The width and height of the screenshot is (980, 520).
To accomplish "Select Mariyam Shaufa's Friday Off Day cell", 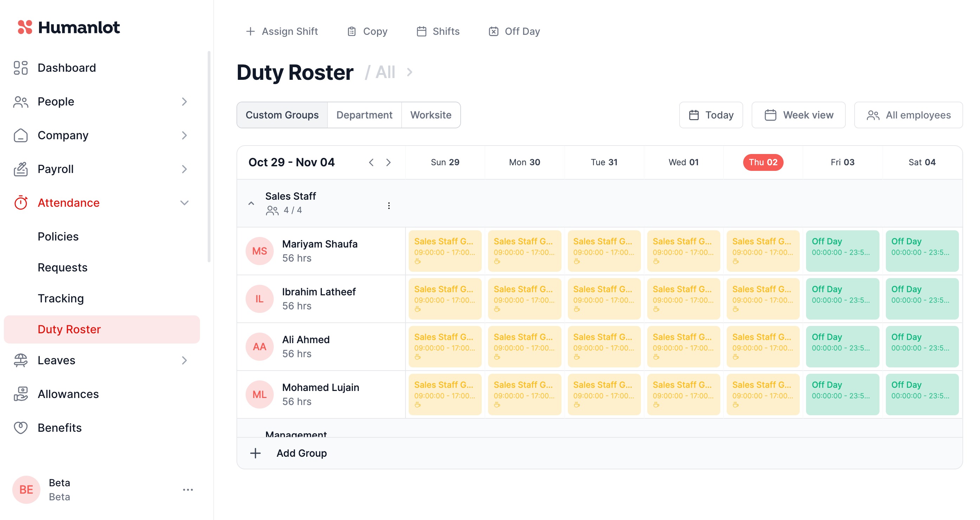I will 842,251.
